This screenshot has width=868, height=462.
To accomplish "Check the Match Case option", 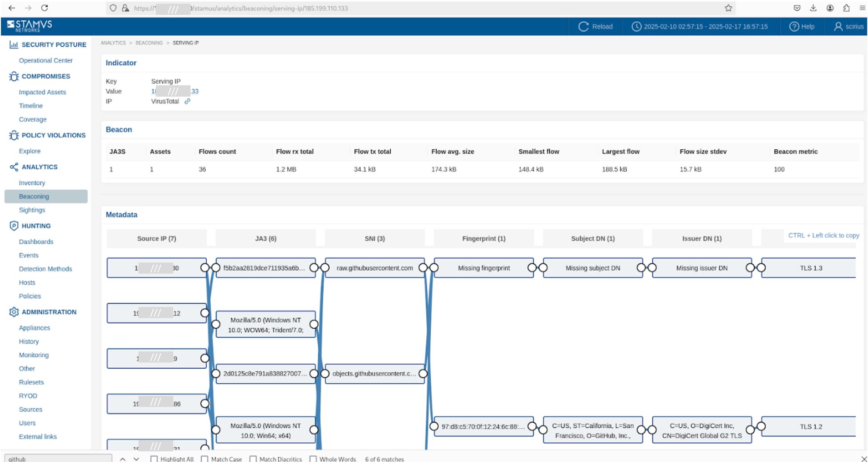I will pos(204,459).
